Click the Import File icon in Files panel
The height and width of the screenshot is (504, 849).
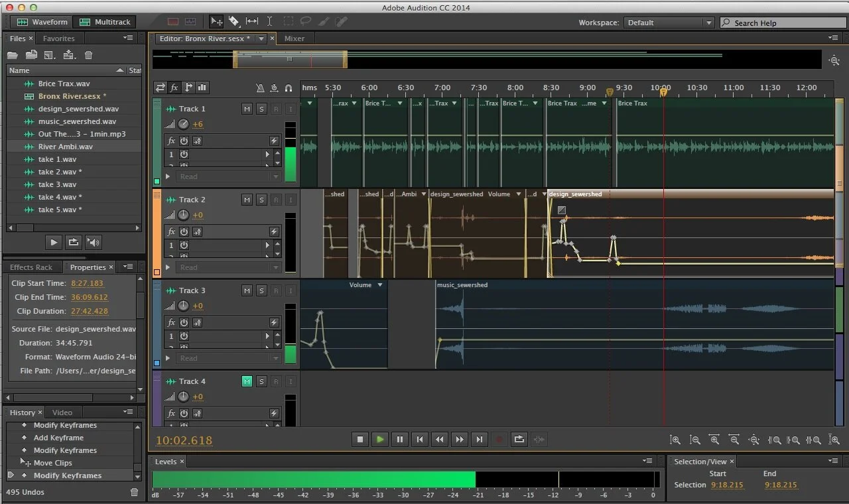point(31,55)
